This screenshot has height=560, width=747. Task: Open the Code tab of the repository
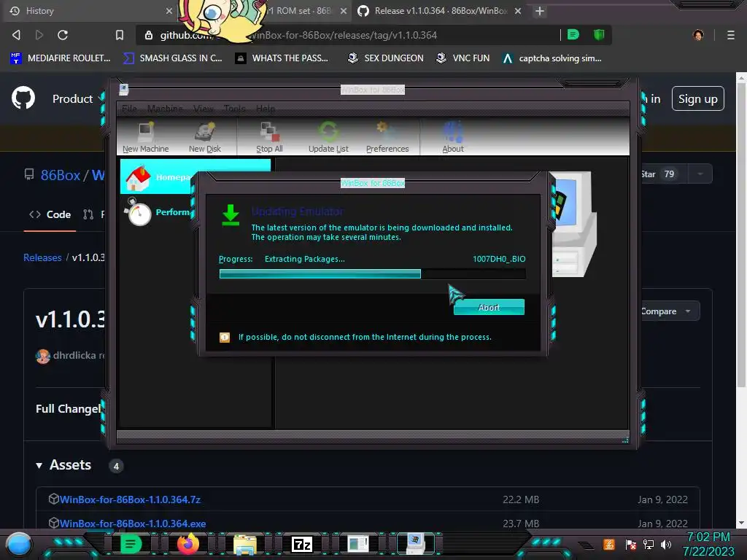[50, 215]
